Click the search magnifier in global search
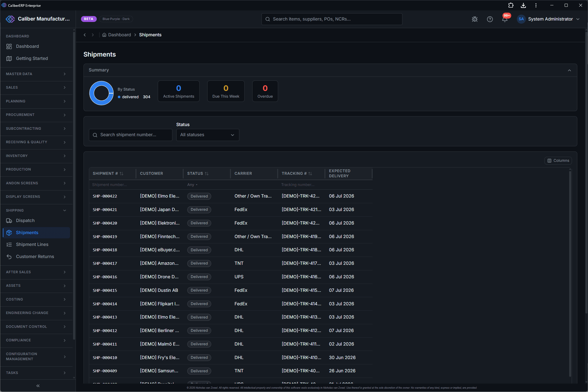Viewport: 588px width, 392px height. pos(268,19)
